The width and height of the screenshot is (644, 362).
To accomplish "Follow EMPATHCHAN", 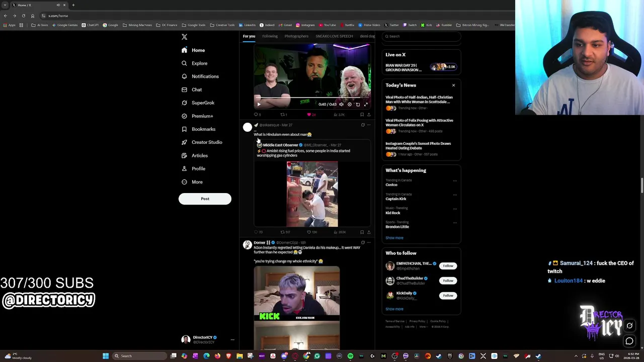I will tap(448, 266).
